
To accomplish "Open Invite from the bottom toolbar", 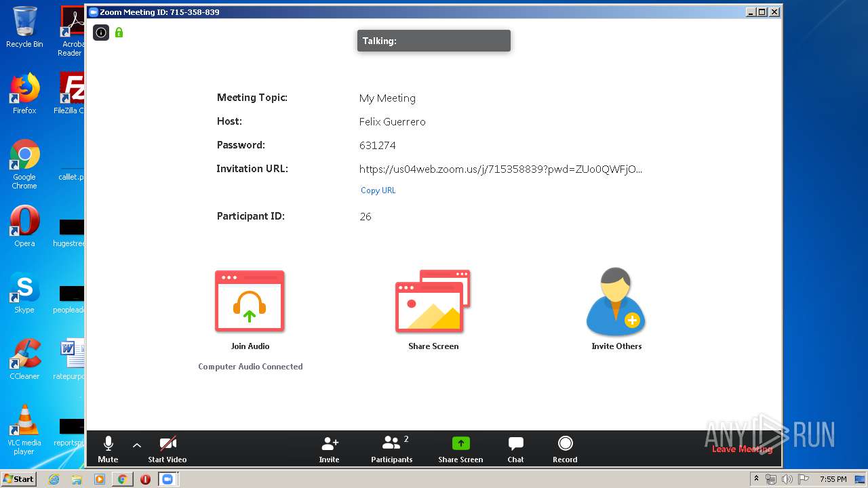I will click(329, 449).
